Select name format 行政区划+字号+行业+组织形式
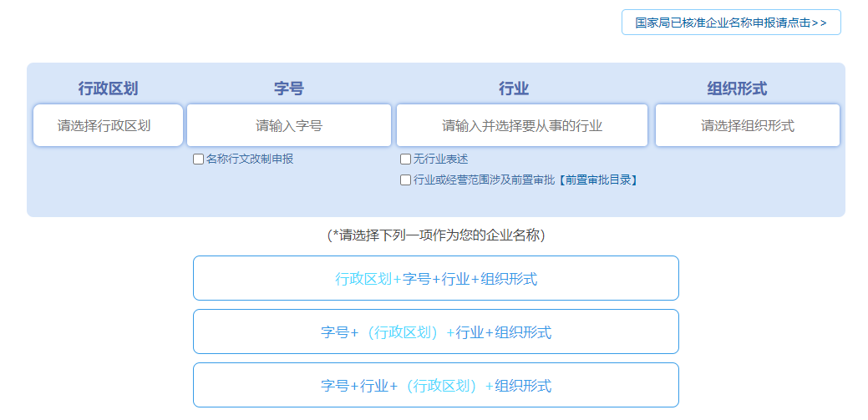The image size is (868, 420). 436,279
